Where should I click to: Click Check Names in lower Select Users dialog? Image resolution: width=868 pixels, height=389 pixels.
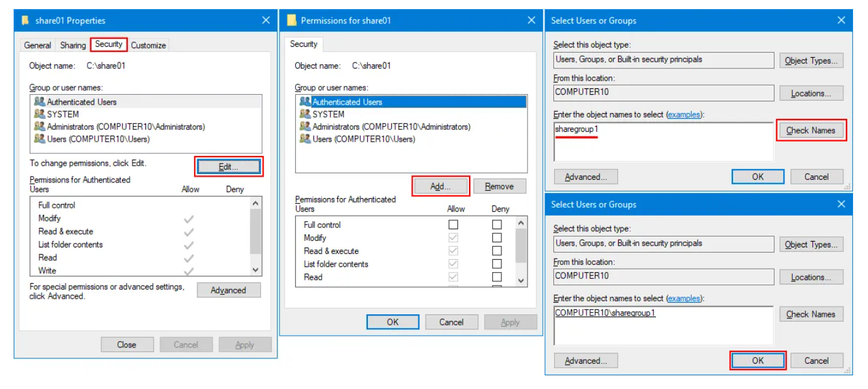(811, 314)
